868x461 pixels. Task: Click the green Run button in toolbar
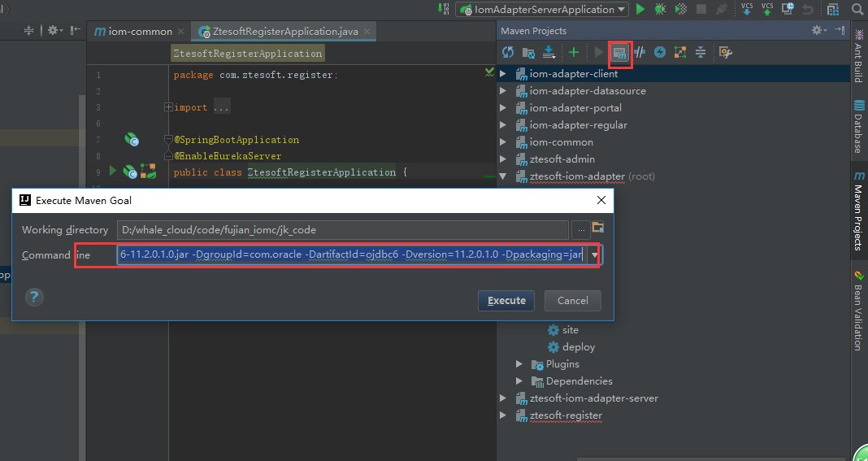[x=640, y=10]
